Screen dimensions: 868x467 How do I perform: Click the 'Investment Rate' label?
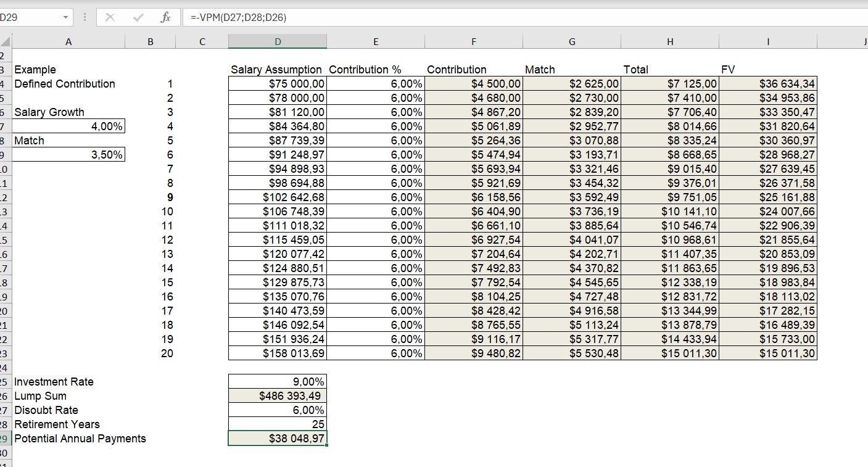(54, 382)
